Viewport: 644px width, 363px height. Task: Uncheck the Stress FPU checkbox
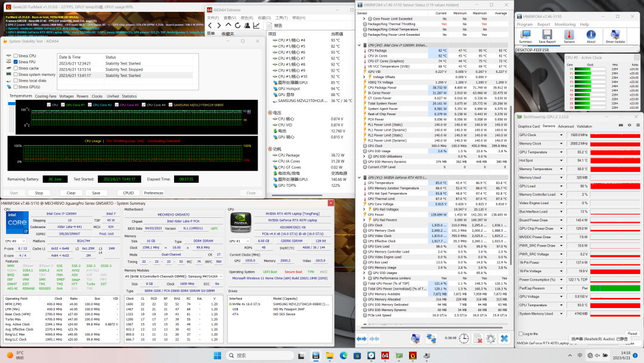tap(16, 61)
